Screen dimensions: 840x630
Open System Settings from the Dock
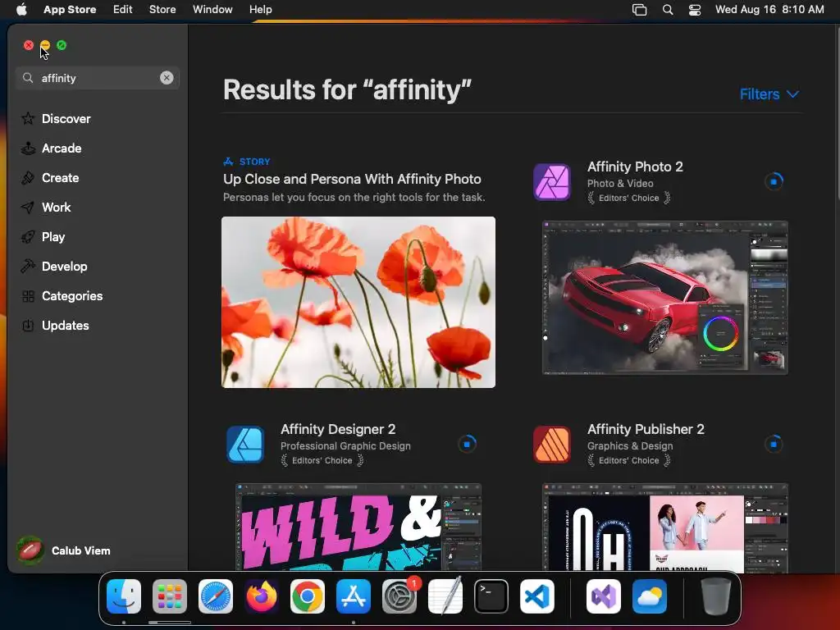[399, 596]
